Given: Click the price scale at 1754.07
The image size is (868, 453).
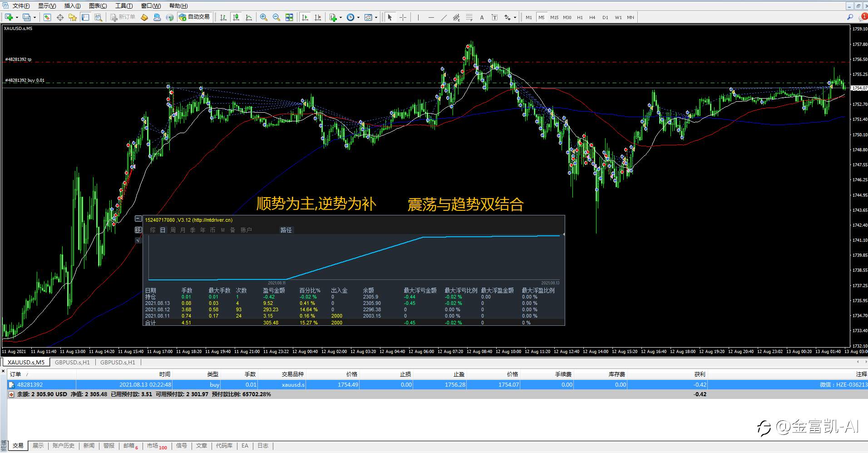Looking at the screenshot, I should tap(859, 88).
